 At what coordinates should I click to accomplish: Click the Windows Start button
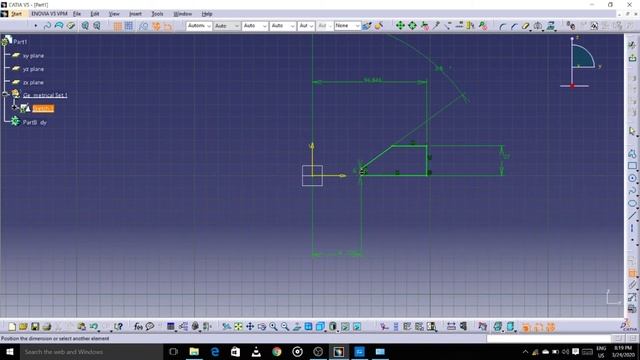click(x=10, y=351)
